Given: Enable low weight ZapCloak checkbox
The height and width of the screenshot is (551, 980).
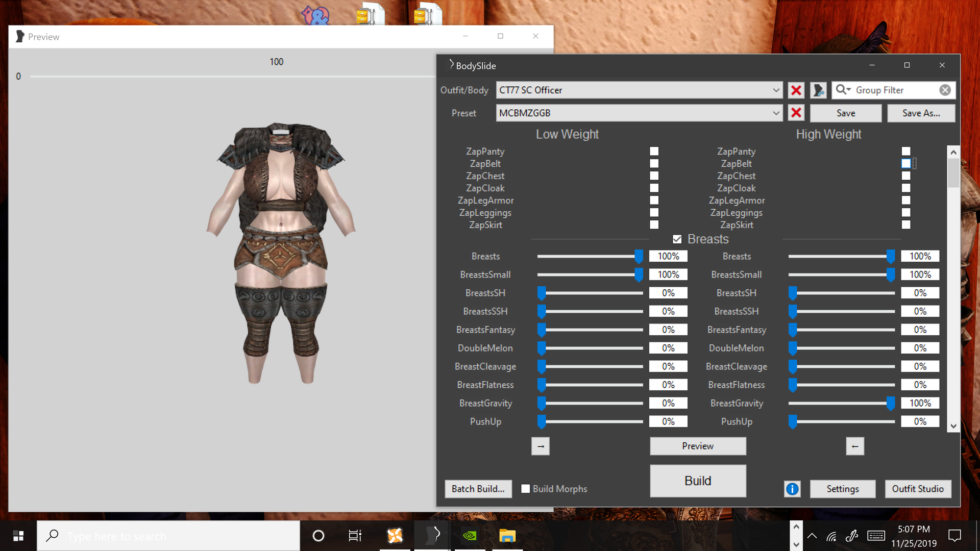Looking at the screenshot, I should 654,188.
